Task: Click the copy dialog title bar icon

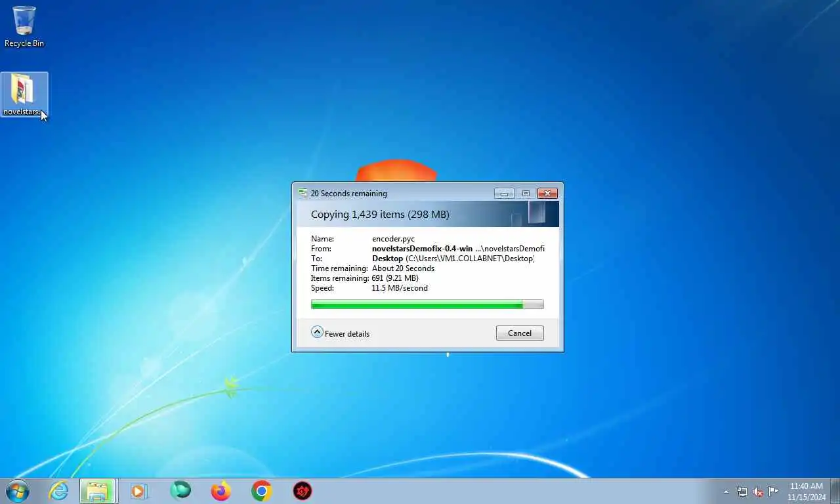Action: 303,193
